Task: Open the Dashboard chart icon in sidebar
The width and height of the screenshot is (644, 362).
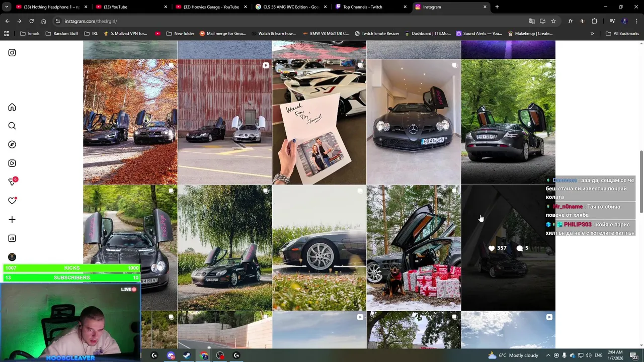Action: [x=12, y=238]
